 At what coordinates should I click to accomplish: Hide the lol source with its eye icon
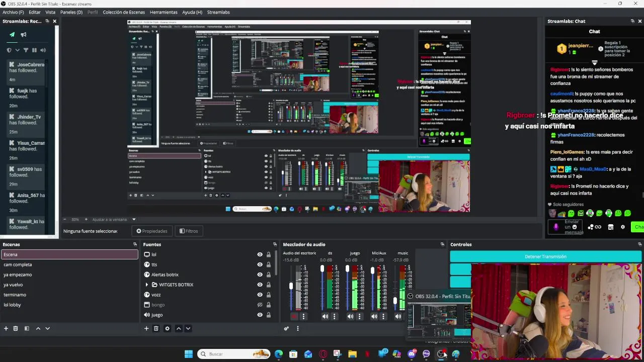tap(260, 254)
